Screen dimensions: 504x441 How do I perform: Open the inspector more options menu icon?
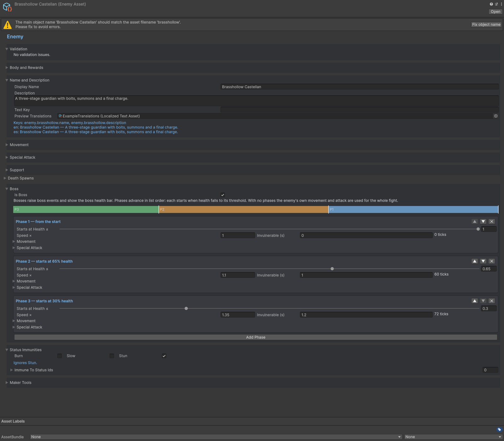[501, 4]
